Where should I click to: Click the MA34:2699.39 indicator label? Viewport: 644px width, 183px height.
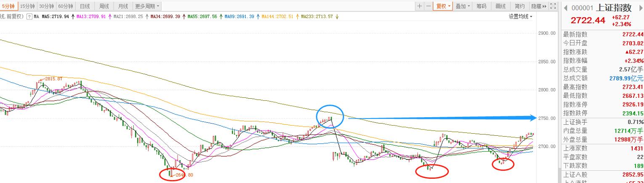[x=165, y=16]
